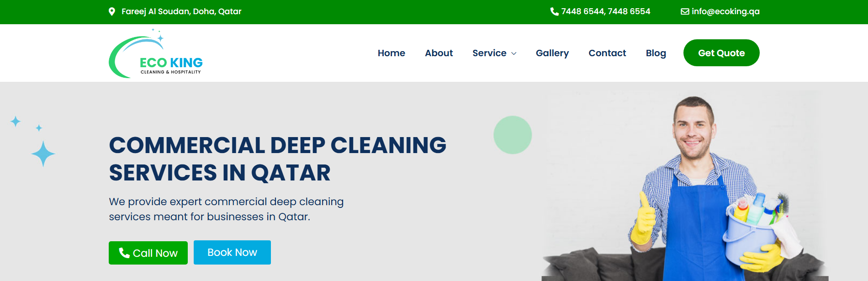Open the Service menu

click(x=489, y=53)
